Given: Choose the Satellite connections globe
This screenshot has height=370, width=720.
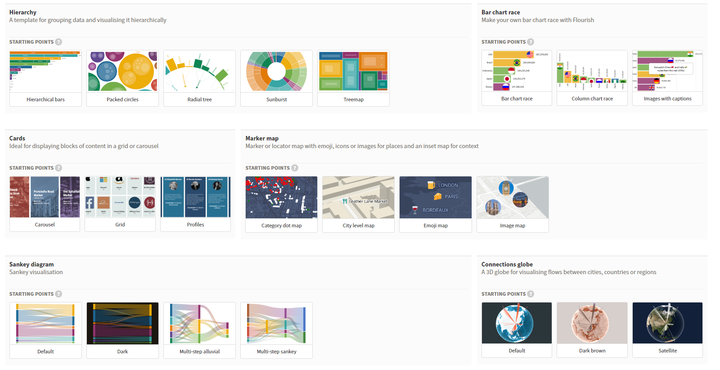Looking at the screenshot, I should pos(667,330).
